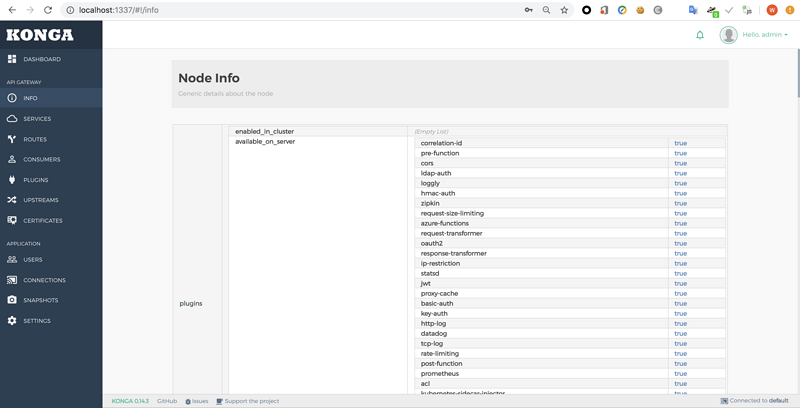Open the Plugins plug icon
The image size is (800, 408).
coord(12,180)
